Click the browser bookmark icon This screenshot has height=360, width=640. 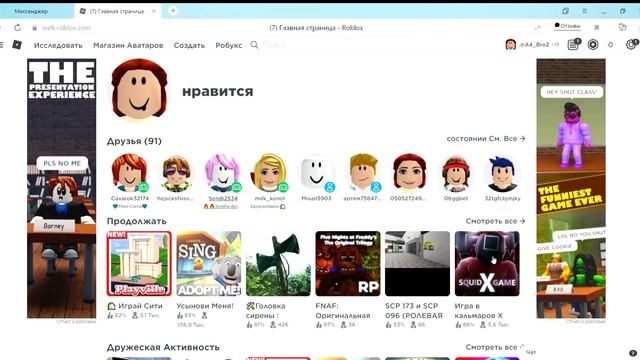[x=597, y=27]
